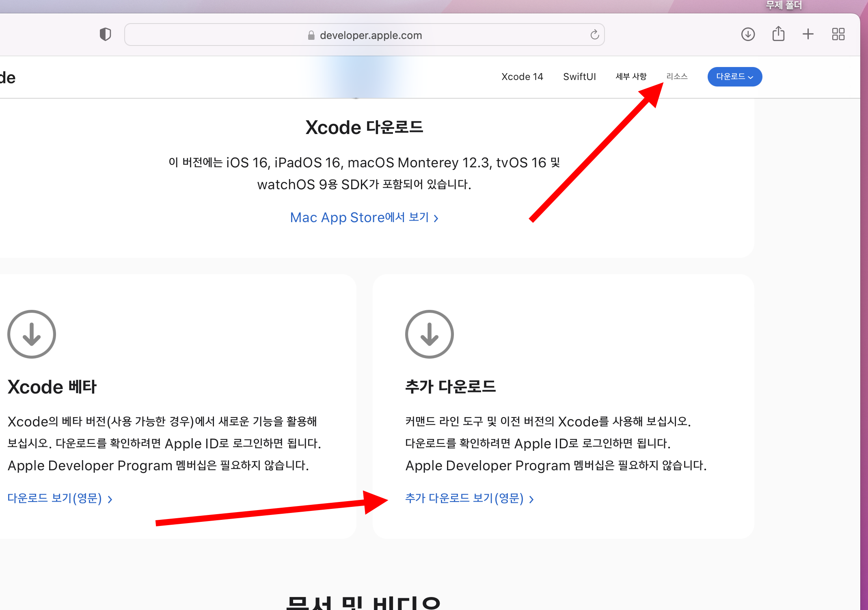Select 세부 사항 in page navigation
The width and height of the screenshot is (868, 610).
point(631,76)
